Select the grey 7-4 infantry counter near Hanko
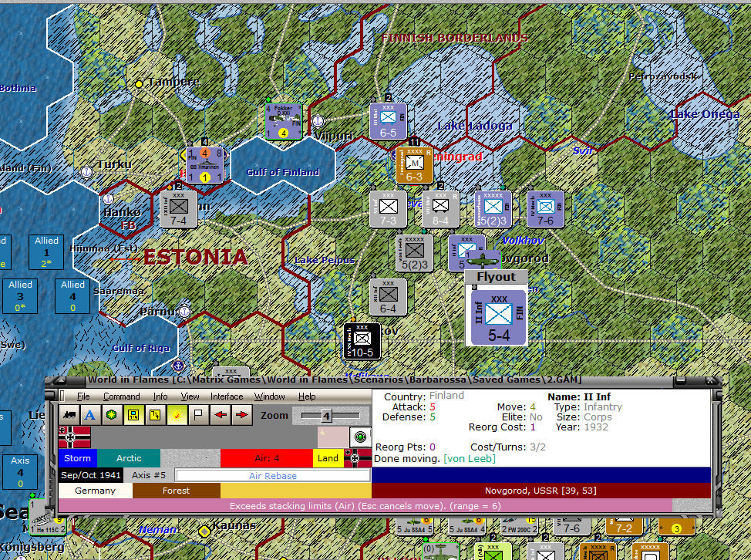Image resolution: width=751 pixels, height=560 pixels. click(178, 209)
